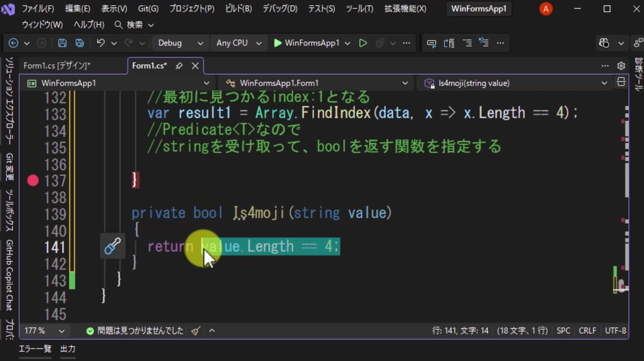Viewport: 644px width, 361px height.
Task: Open the ソリューション エクスプローラー side tab
Action: pos(9,101)
